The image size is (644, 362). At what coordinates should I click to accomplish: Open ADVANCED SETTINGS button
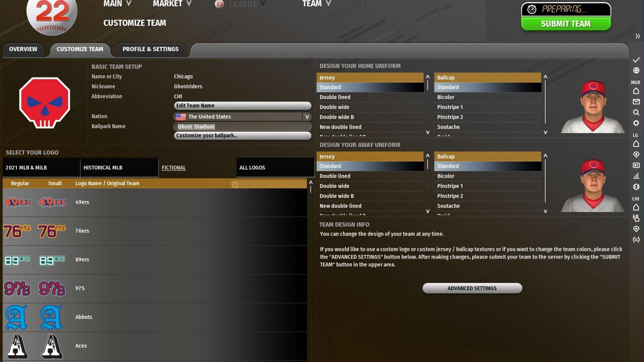point(472,288)
